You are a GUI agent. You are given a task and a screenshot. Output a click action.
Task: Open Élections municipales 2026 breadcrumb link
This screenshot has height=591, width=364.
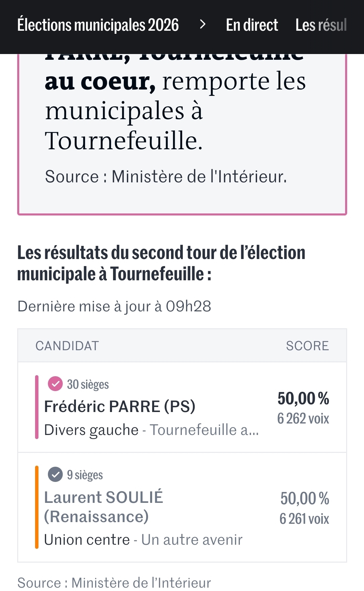point(98,25)
